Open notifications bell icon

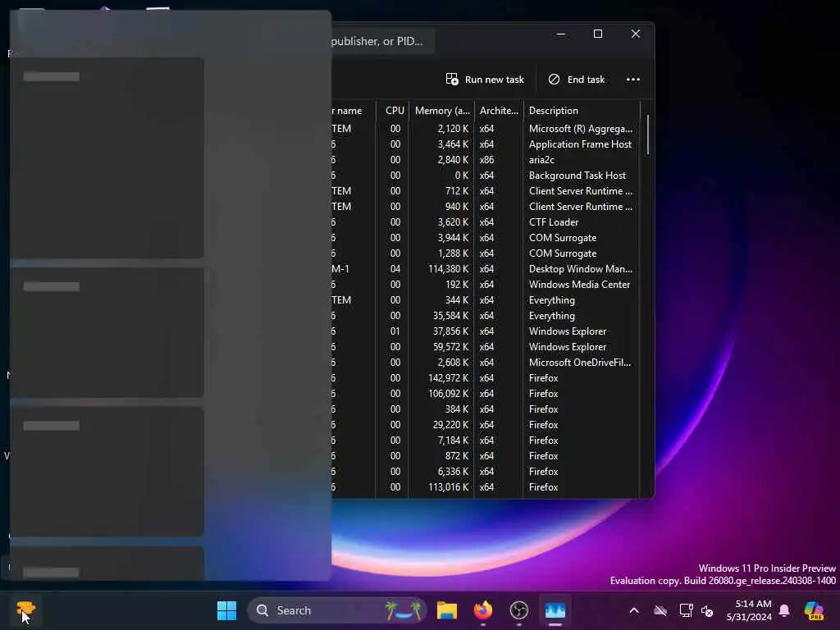pyautogui.click(x=784, y=610)
